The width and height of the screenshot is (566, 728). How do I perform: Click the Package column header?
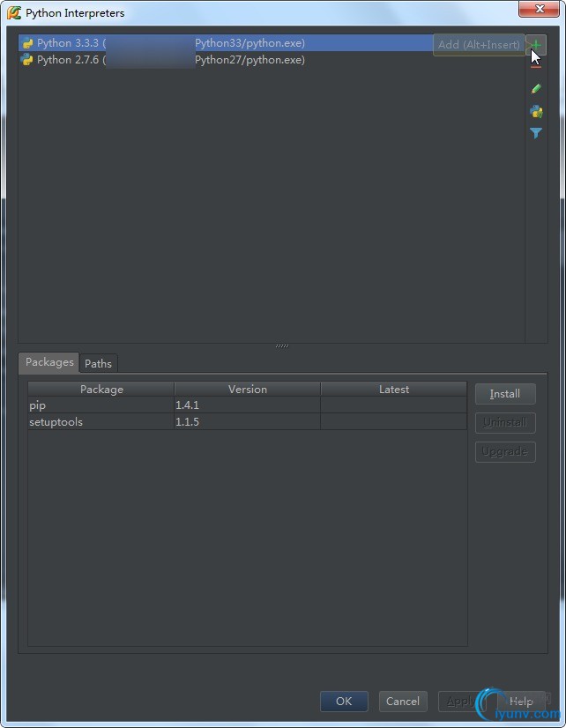tap(101, 389)
